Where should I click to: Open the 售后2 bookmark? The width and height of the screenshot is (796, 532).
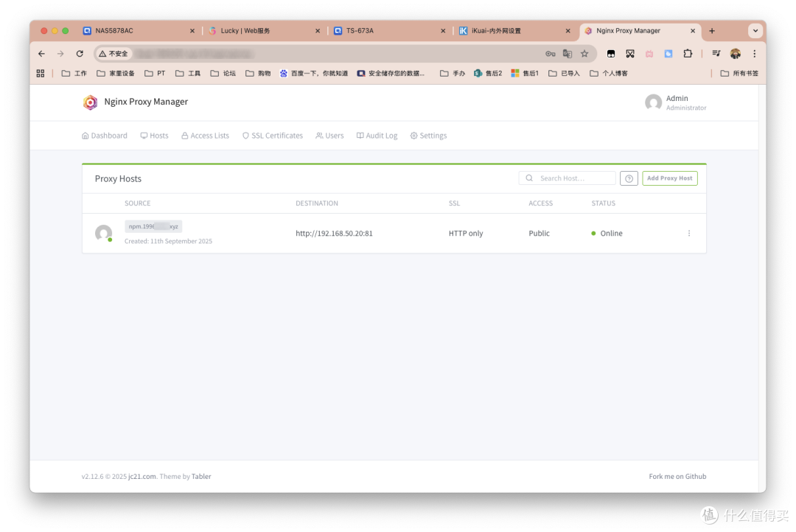[488, 74]
